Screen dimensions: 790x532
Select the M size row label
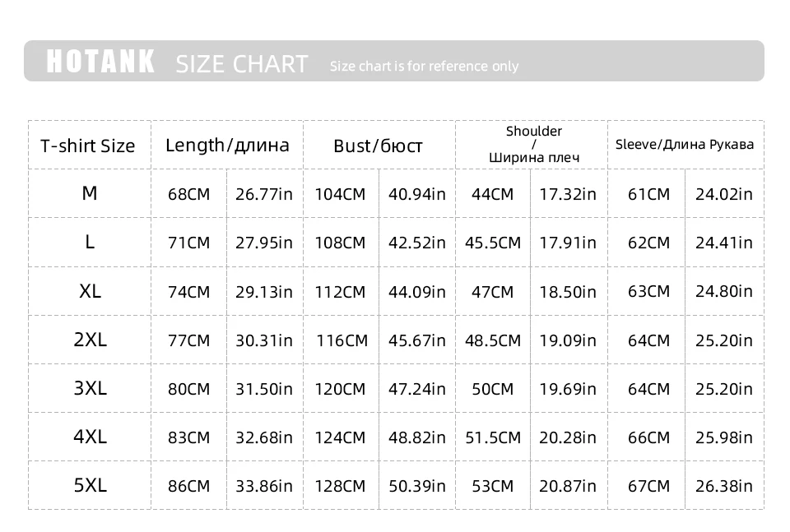point(90,193)
